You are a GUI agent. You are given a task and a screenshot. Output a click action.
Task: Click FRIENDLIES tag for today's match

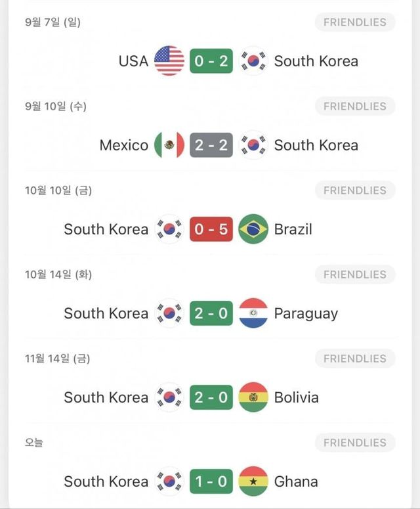(355, 443)
